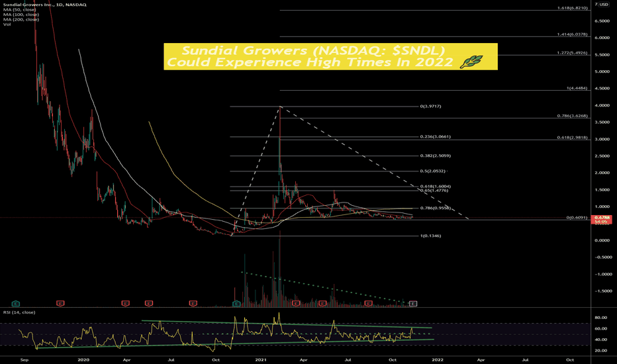Screen dimensions: 617x364
Task: Click the 20.00 RSI axis label
Action: click(x=601, y=351)
